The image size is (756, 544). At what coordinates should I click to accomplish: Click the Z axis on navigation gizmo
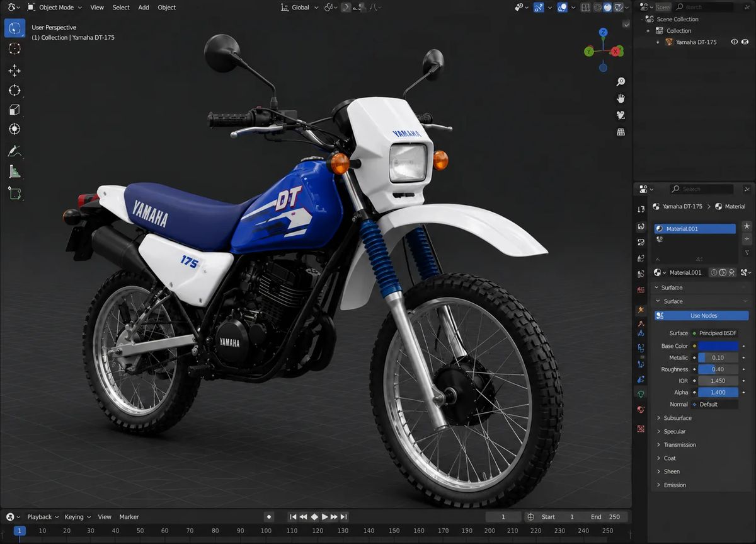pos(603,32)
